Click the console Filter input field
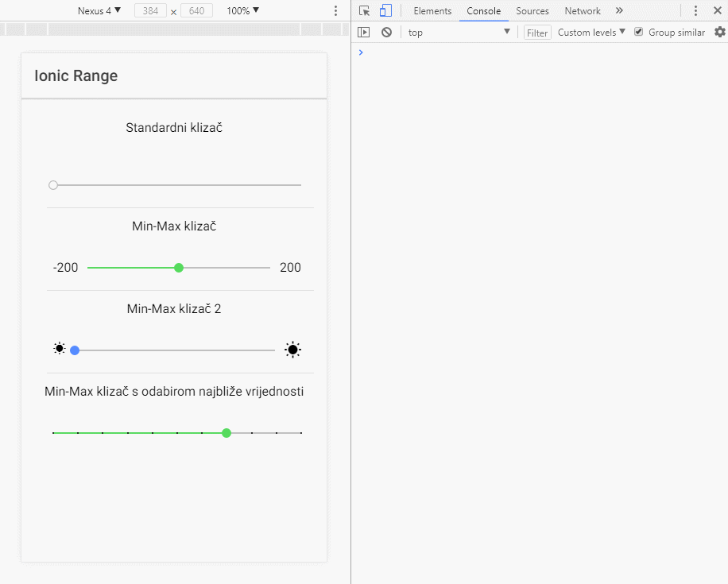This screenshot has width=728, height=584. (x=537, y=33)
